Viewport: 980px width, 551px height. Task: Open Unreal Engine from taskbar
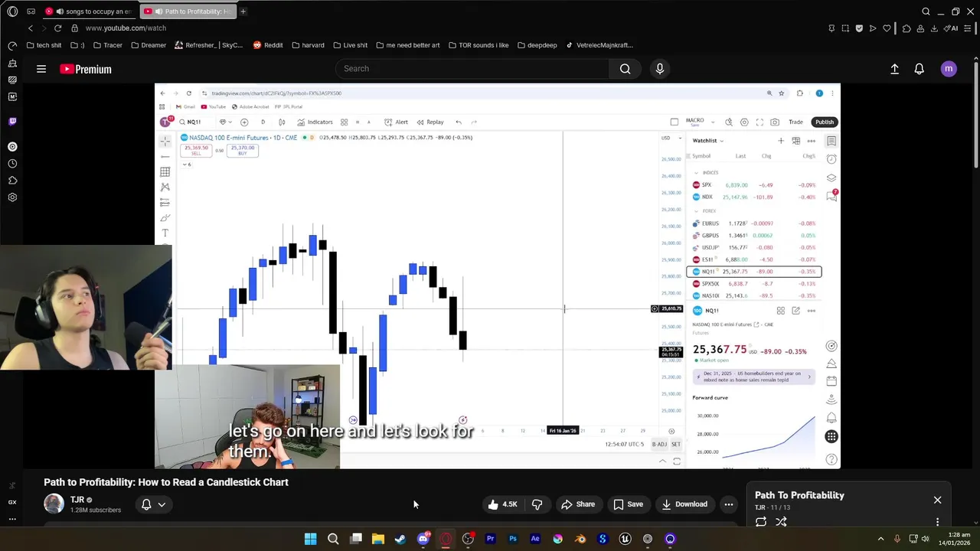(625, 539)
